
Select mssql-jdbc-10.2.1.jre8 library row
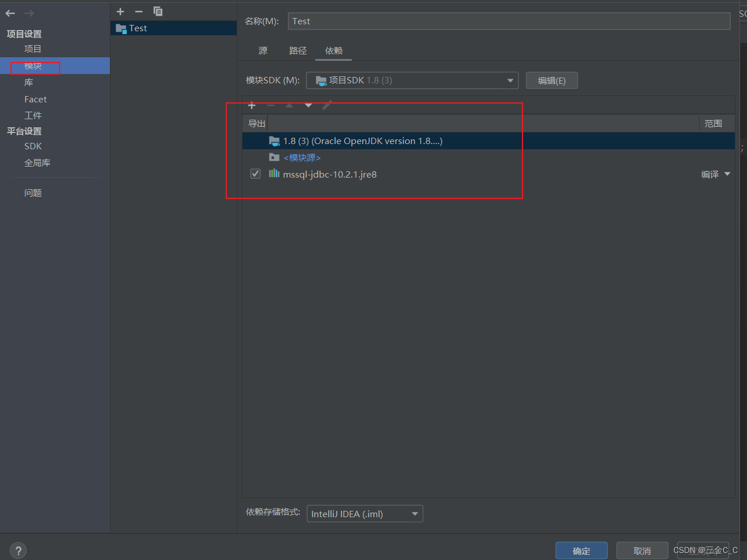tap(488, 174)
